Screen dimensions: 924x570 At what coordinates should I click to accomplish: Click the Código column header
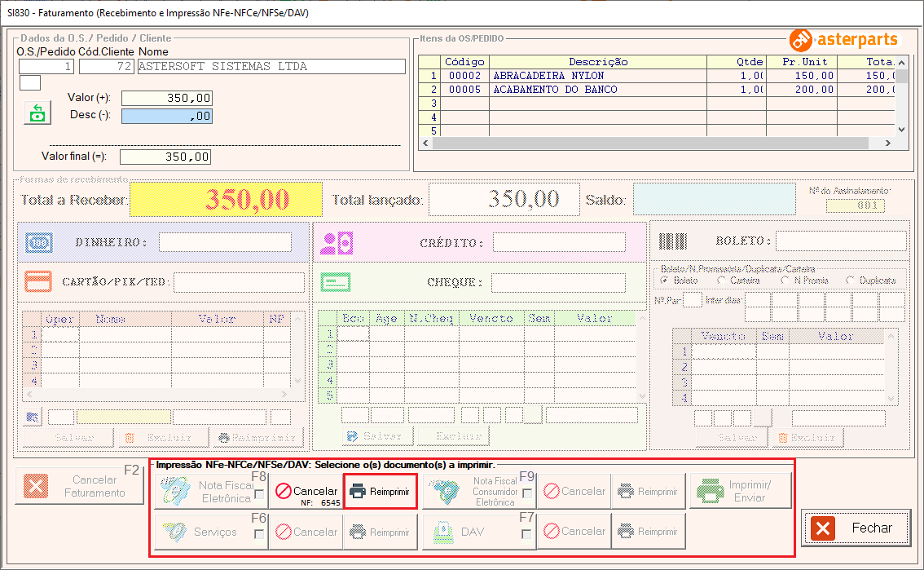[x=464, y=62]
